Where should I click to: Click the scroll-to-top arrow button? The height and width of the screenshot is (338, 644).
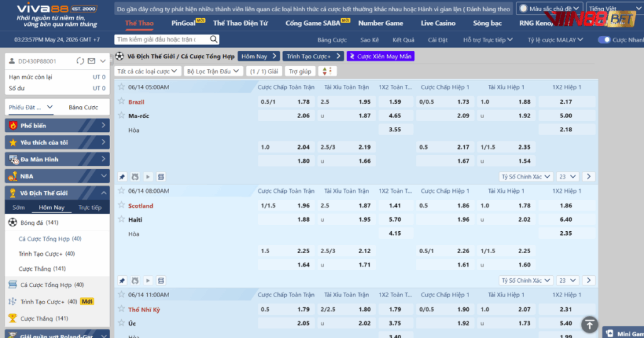tap(589, 325)
